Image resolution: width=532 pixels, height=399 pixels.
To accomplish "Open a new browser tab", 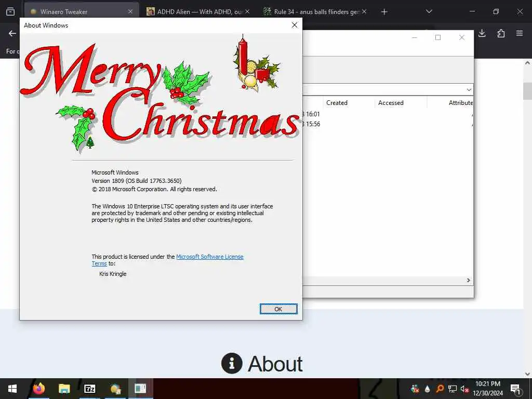I will point(384,12).
